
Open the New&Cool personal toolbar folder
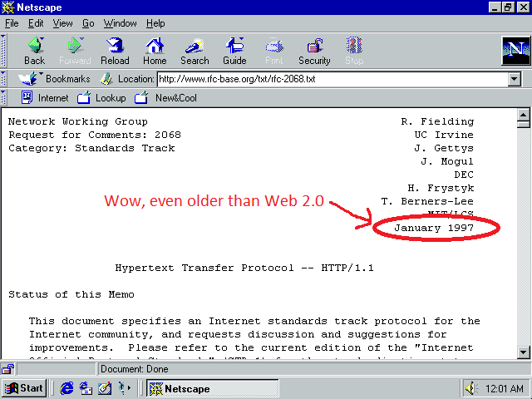pyautogui.click(x=165, y=98)
